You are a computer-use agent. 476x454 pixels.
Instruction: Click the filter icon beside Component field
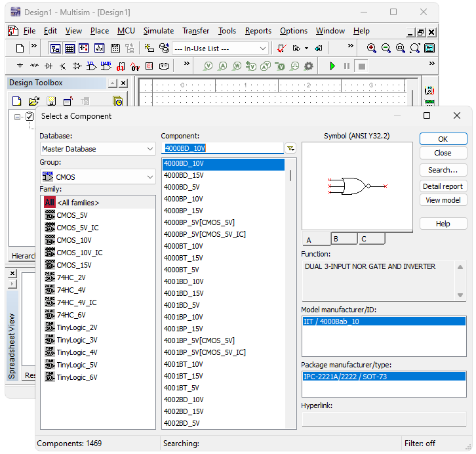coord(290,148)
